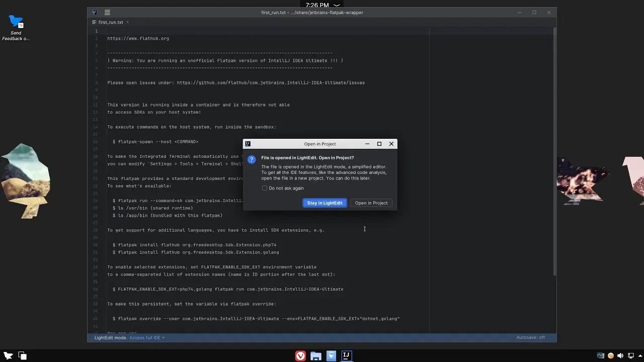This screenshot has width=644, height=362.
Task: Click the Open in Project button
Action: (x=371, y=203)
